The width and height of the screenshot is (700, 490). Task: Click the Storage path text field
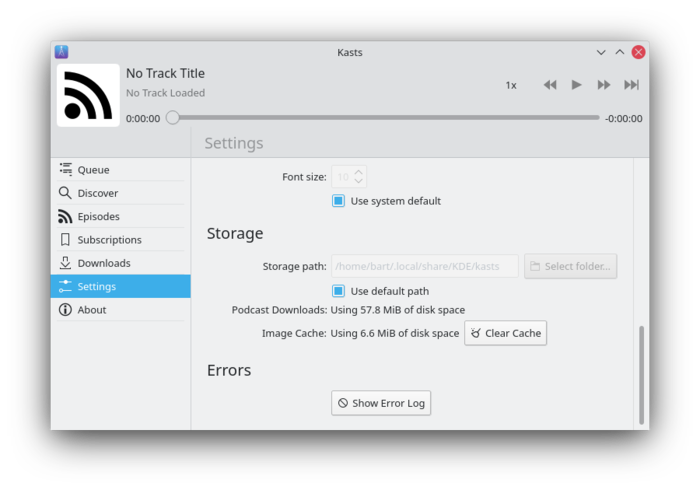[425, 266]
